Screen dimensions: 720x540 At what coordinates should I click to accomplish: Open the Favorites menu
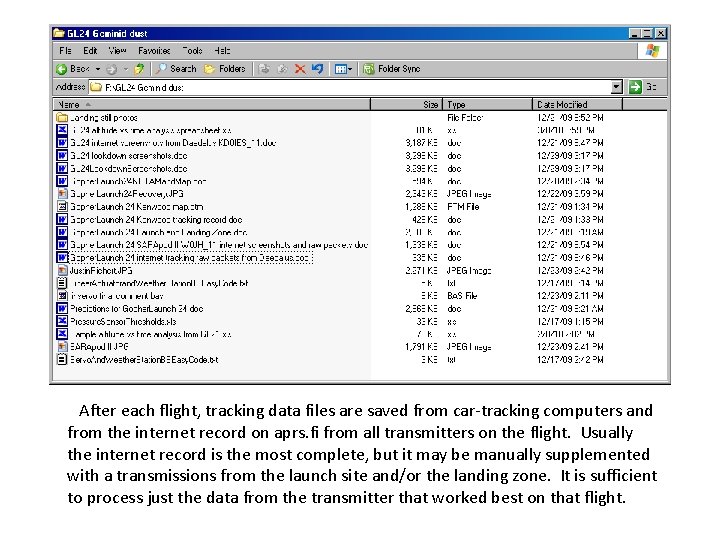pos(154,51)
